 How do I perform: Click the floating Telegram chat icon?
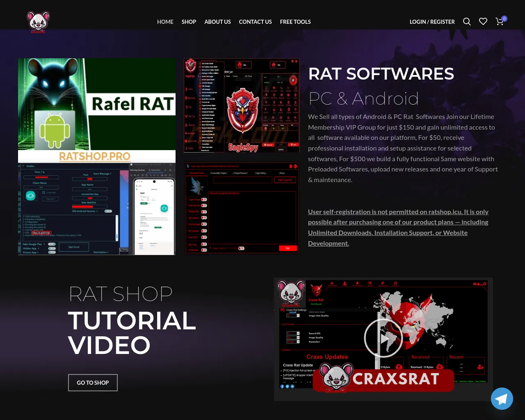coord(502,399)
